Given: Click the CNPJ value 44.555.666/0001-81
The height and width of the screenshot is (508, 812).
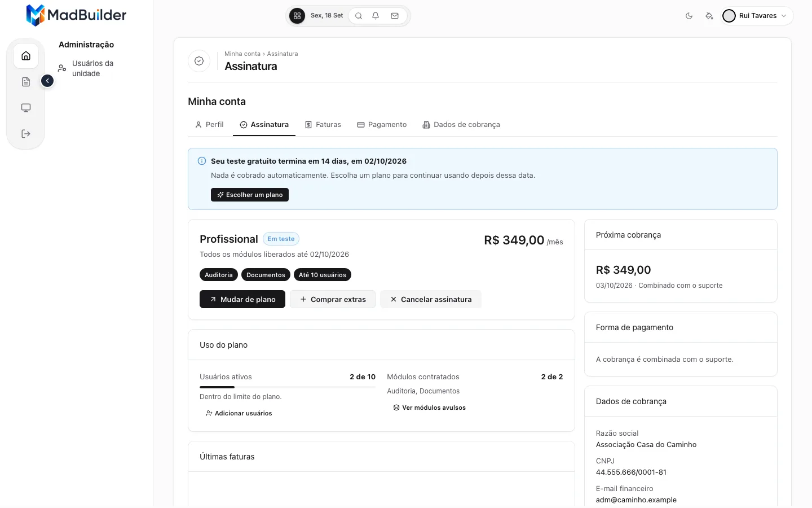Looking at the screenshot, I should click(x=631, y=472).
